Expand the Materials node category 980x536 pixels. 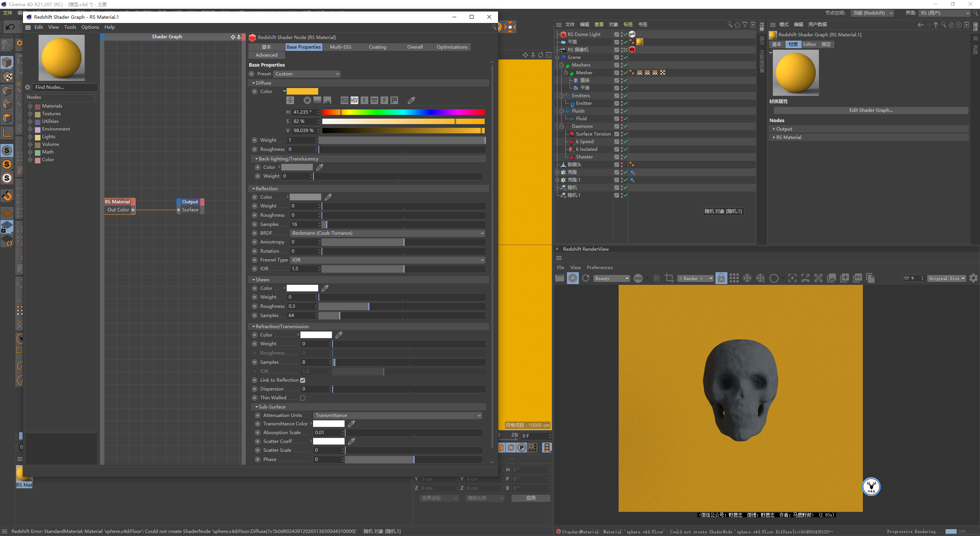pyautogui.click(x=30, y=106)
